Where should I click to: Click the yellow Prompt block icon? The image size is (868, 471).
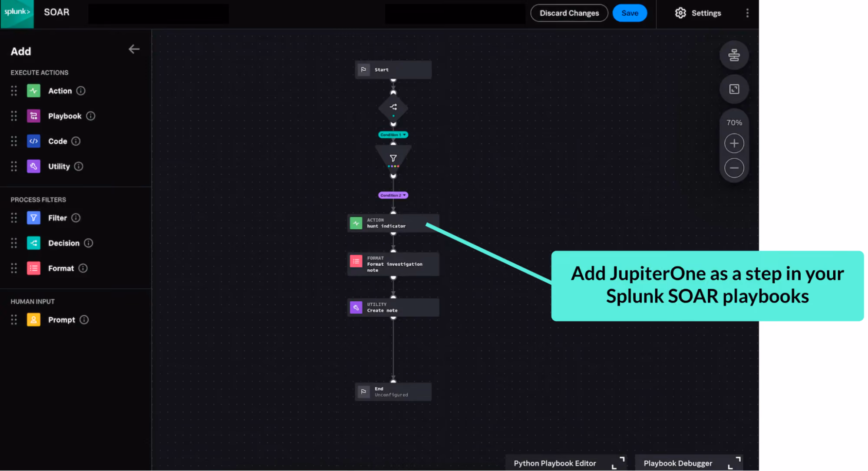(33, 320)
